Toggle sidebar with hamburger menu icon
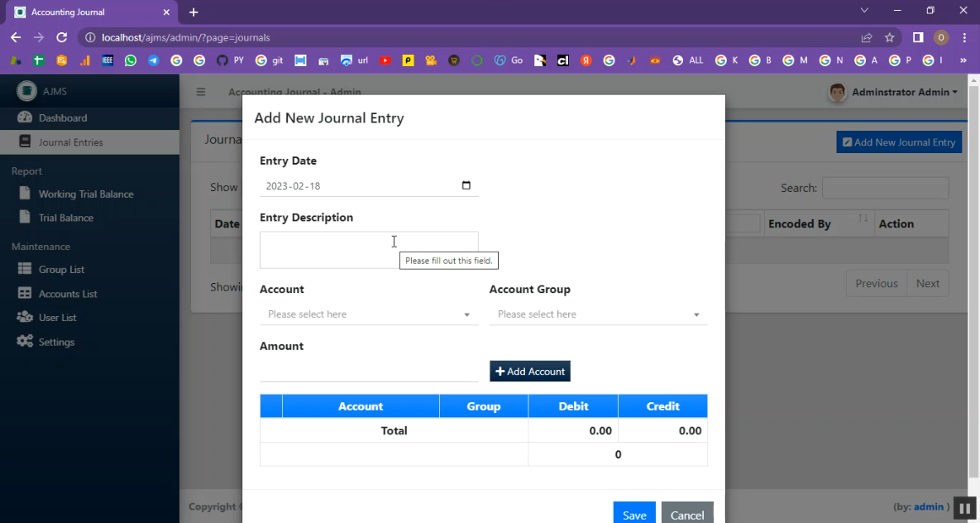The image size is (980, 523). tap(201, 92)
